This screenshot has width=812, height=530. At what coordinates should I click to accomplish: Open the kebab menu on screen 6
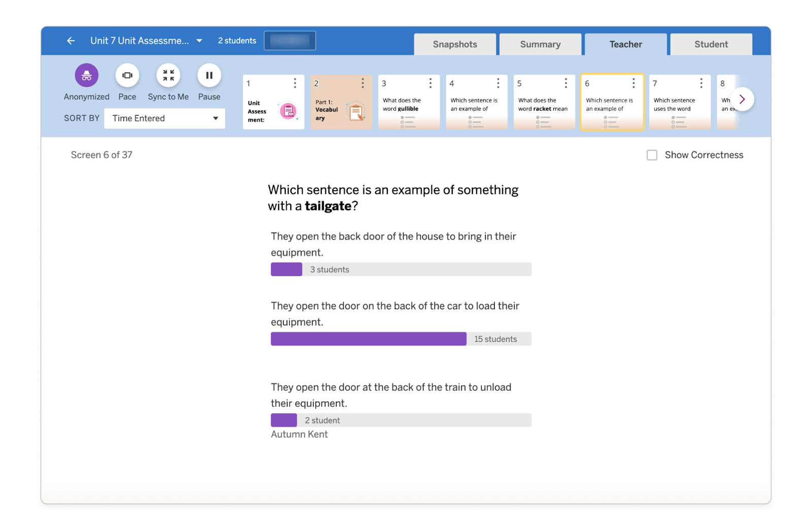coord(633,83)
